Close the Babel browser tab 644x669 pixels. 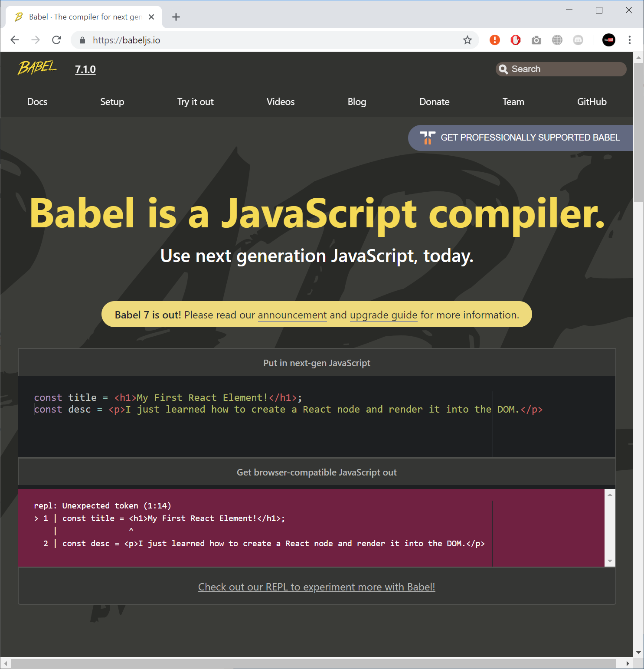[x=151, y=17]
